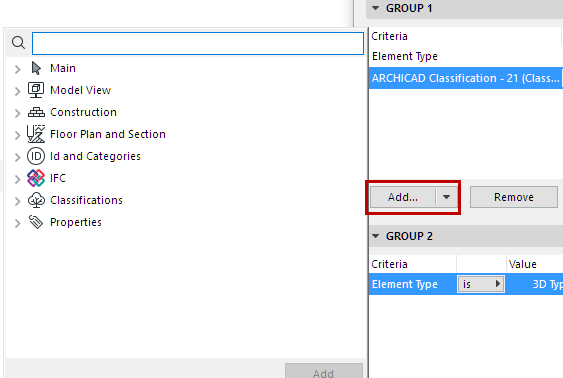Expand the IFC chevron
The width and height of the screenshot is (563, 378).
(17, 179)
